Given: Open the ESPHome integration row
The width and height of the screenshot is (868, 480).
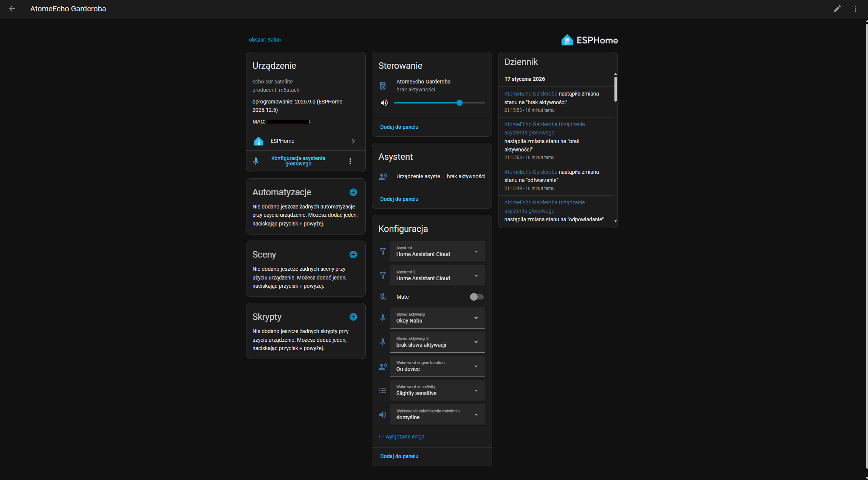Looking at the screenshot, I should coord(305,141).
